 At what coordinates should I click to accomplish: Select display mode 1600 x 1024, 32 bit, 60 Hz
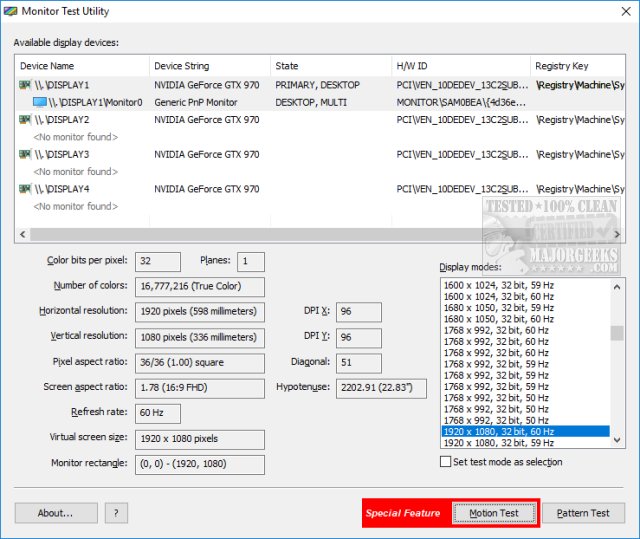pos(526,297)
